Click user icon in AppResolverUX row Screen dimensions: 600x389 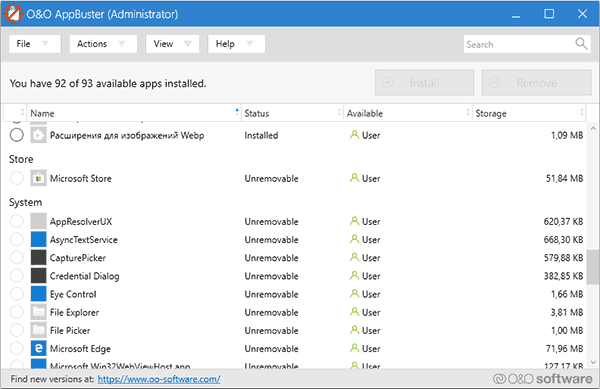(x=354, y=221)
